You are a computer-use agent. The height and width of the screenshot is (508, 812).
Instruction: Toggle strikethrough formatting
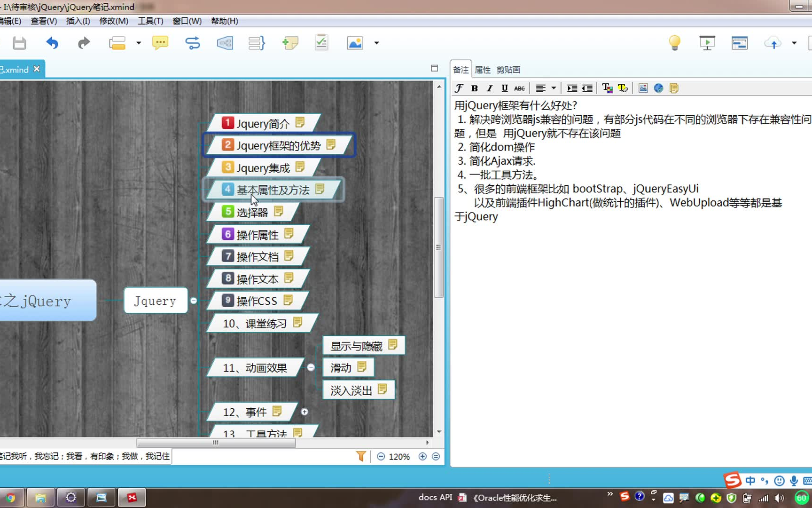click(x=519, y=88)
